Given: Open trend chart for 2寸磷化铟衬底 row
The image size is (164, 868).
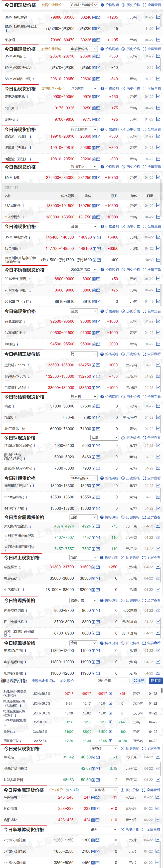Looking at the screenshot, I should (x=157, y=840).
